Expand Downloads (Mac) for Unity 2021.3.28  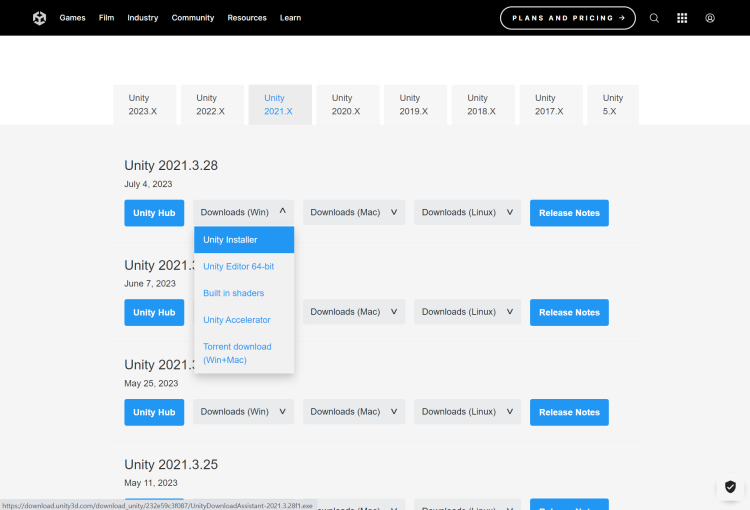pos(354,212)
